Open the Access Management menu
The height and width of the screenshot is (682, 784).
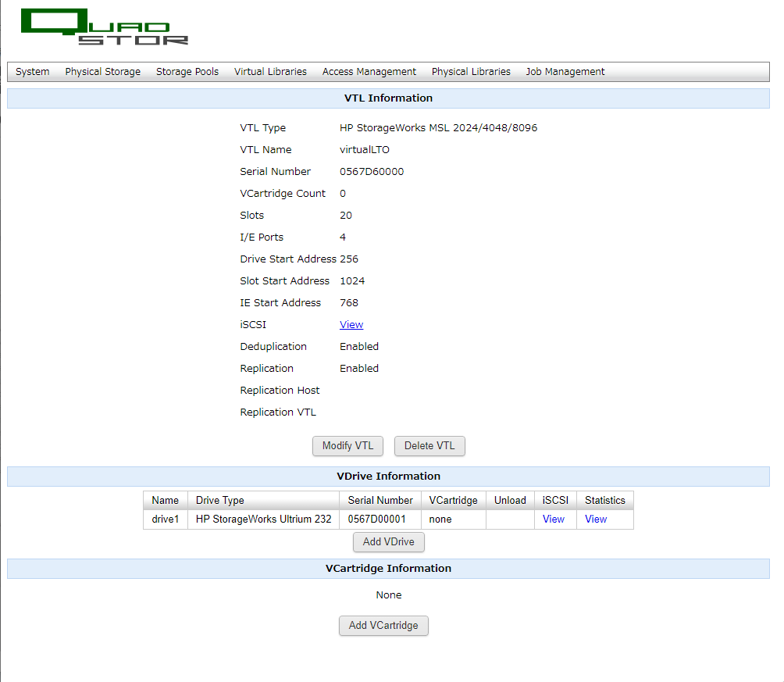coord(369,72)
